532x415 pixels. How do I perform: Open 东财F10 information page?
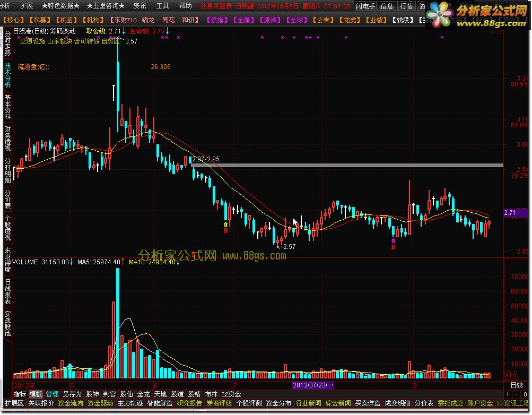[123, 20]
